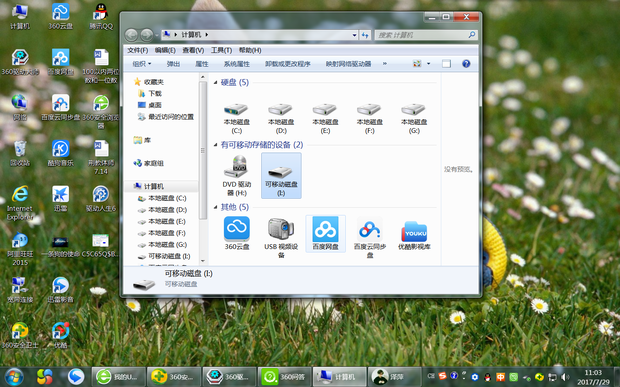Select Internet Explorer desktop icon
620x387 pixels.
(20, 203)
